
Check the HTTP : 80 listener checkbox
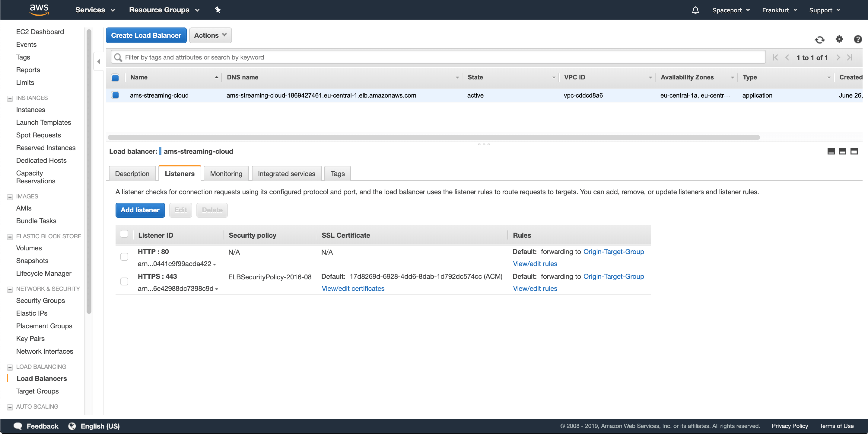124,257
